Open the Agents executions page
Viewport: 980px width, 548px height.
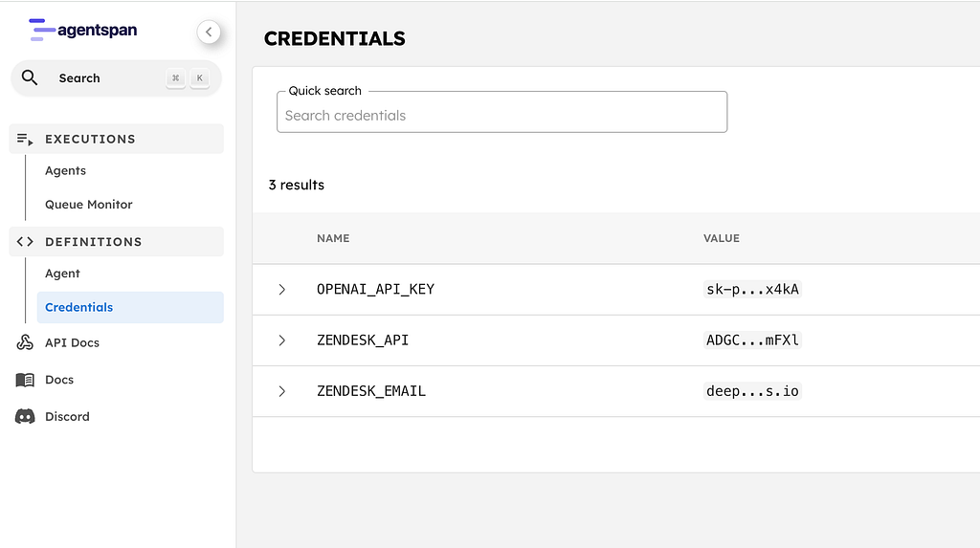(65, 171)
